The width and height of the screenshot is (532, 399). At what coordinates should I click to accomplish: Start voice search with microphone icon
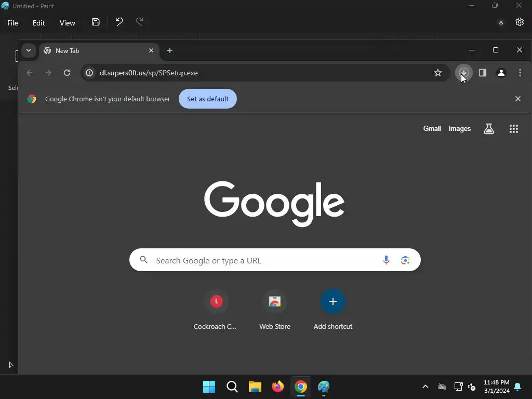[x=386, y=260]
